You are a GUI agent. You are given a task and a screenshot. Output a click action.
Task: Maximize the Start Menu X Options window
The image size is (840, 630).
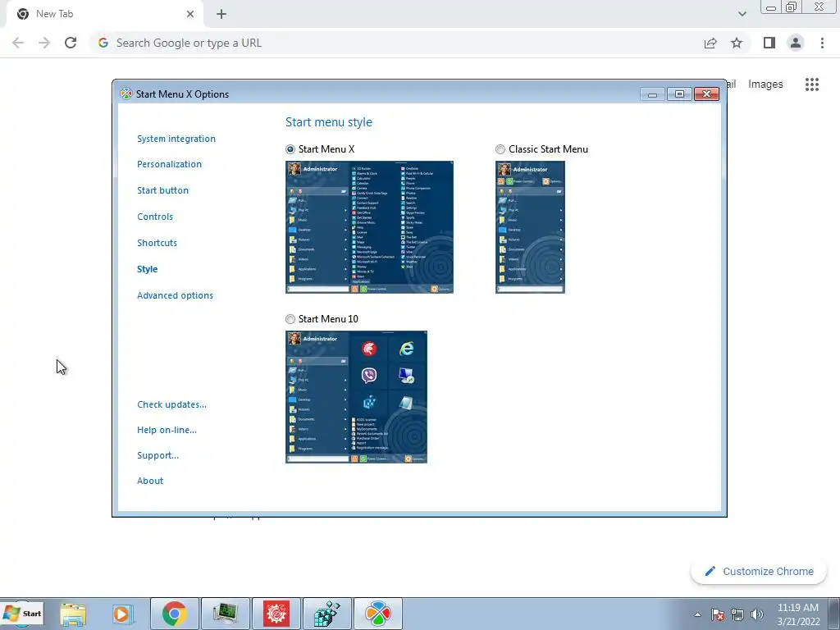(x=679, y=94)
